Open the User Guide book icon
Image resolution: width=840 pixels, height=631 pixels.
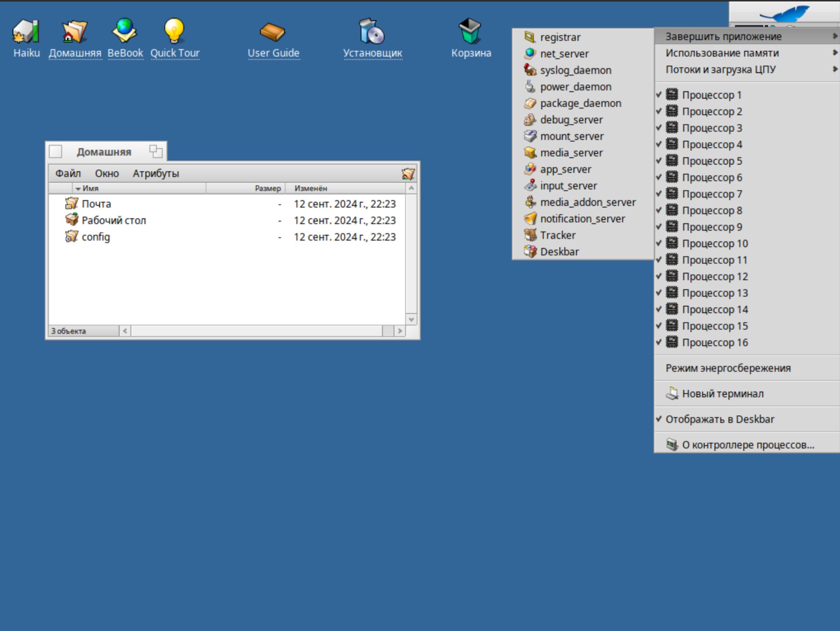272,32
